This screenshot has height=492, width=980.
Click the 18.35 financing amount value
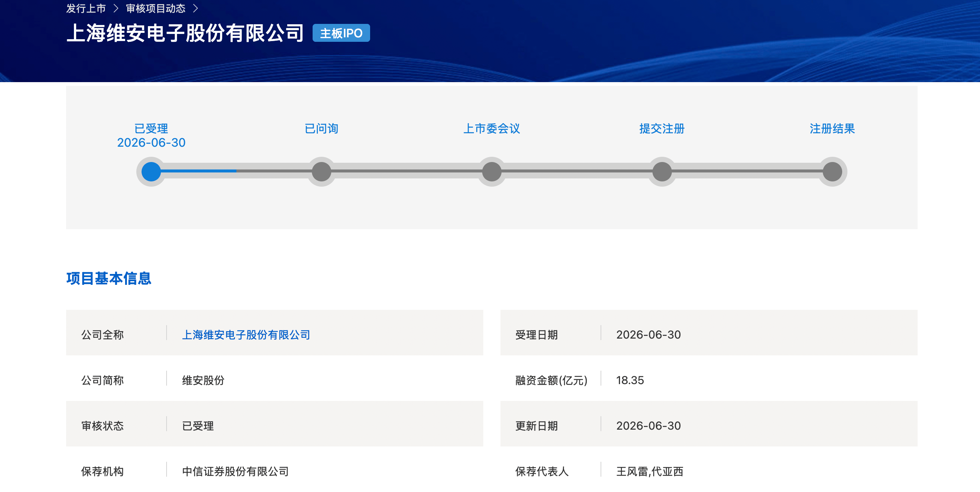click(x=630, y=380)
